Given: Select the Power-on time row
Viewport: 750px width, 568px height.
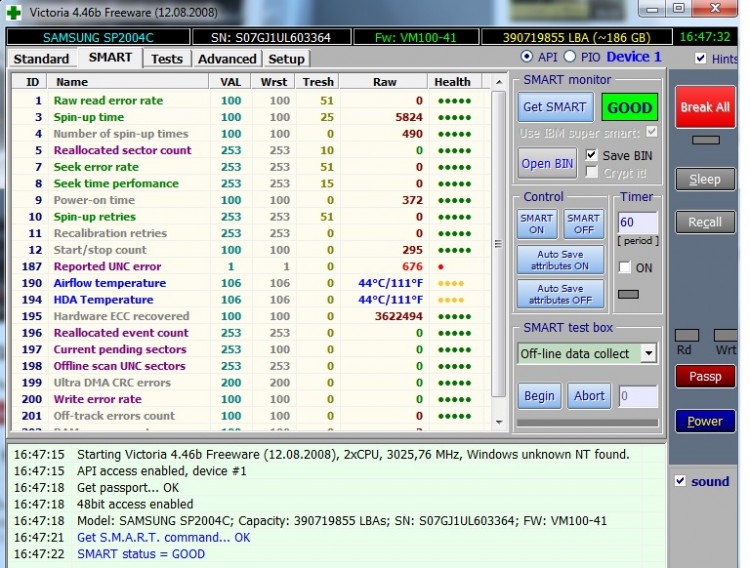Looking at the screenshot, I should [x=252, y=200].
